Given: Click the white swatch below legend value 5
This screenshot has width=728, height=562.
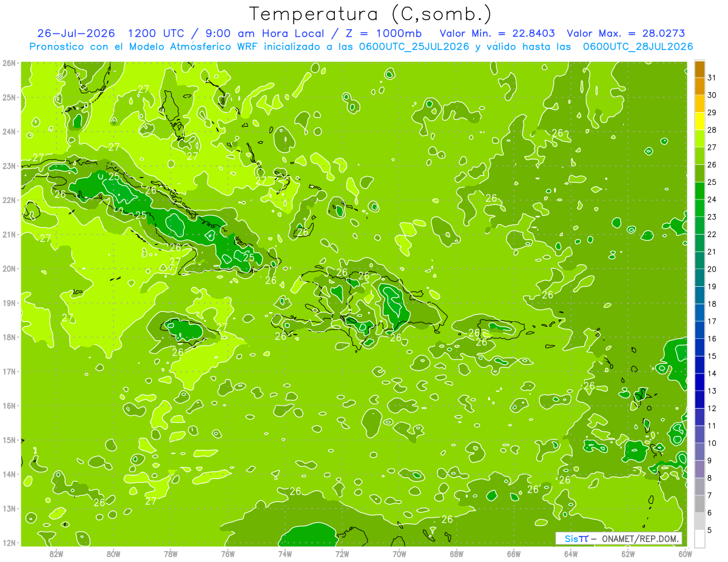Looking at the screenshot, I should point(699,538).
